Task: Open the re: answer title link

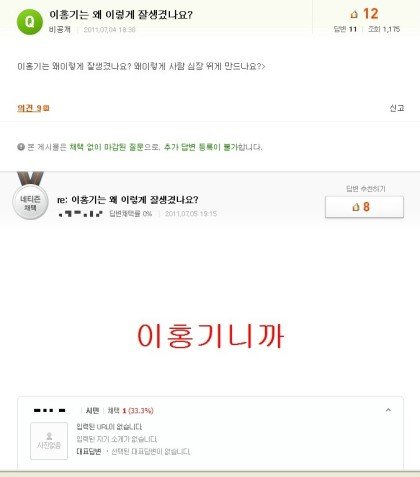Action: click(x=128, y=200)
